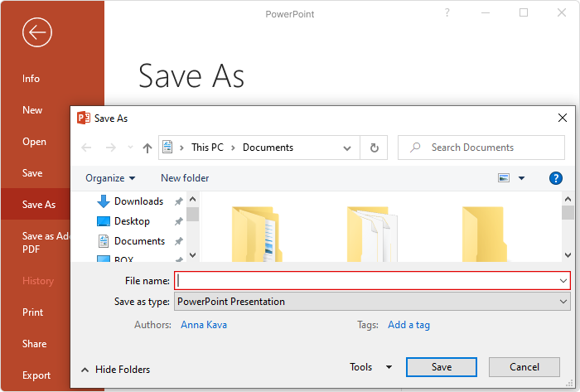The image size is (580, 392).
Task: Open dialog help with blue question mark
Action: tap(556, 178)
